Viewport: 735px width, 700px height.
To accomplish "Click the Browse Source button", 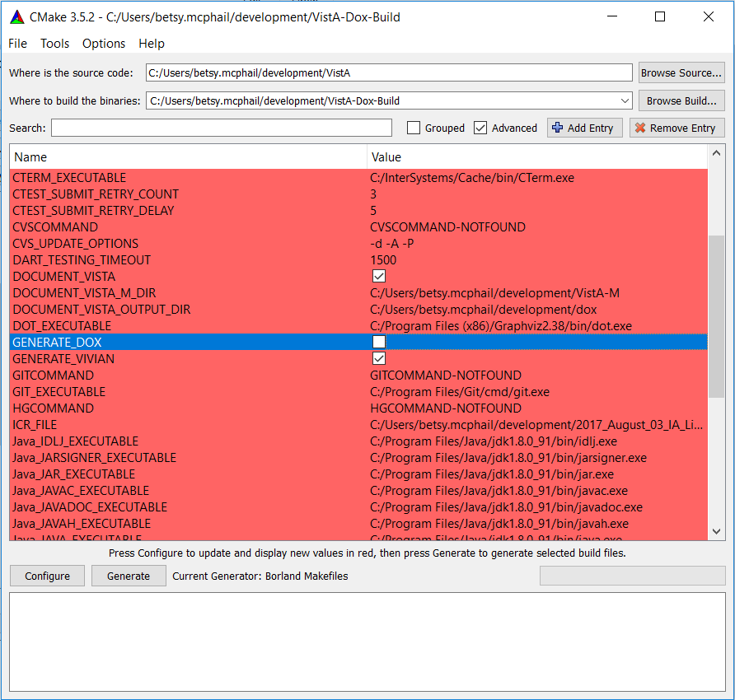I will (681, 72).
